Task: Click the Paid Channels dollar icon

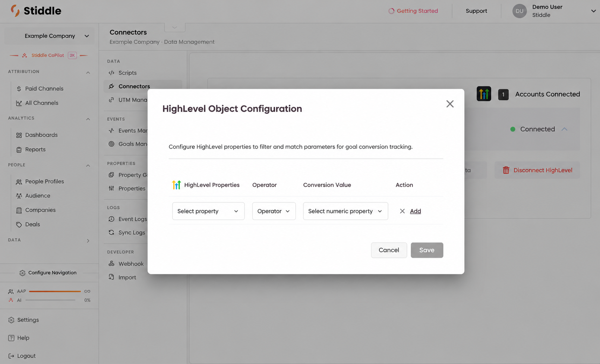Action: (19, 89)
